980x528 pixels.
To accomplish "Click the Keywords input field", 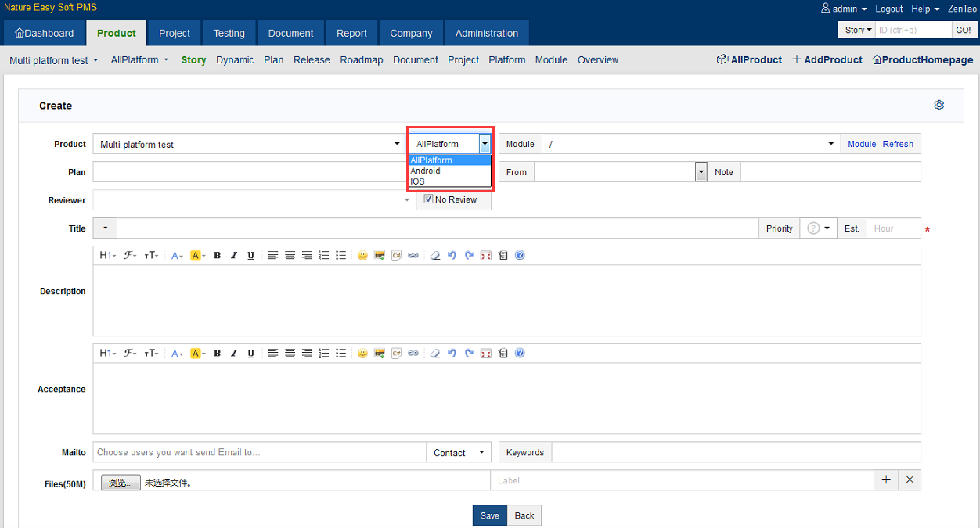I will pyautogui.click(x=736, y=452).
